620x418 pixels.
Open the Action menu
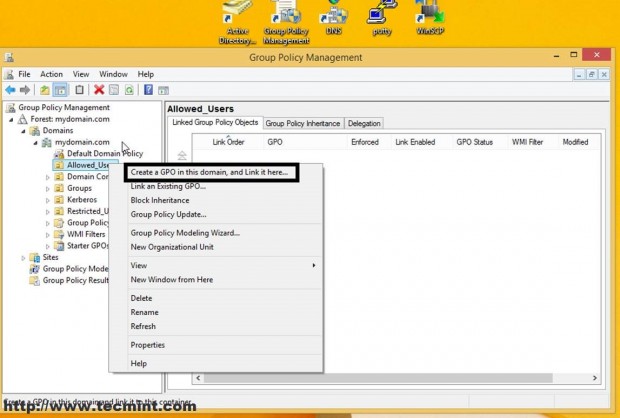pos(51,74)
